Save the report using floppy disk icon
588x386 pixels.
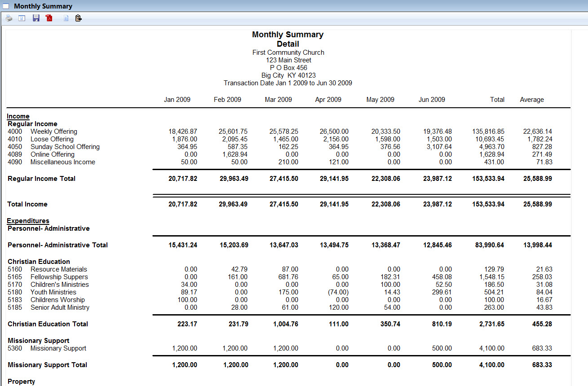[x=36, y=18]
